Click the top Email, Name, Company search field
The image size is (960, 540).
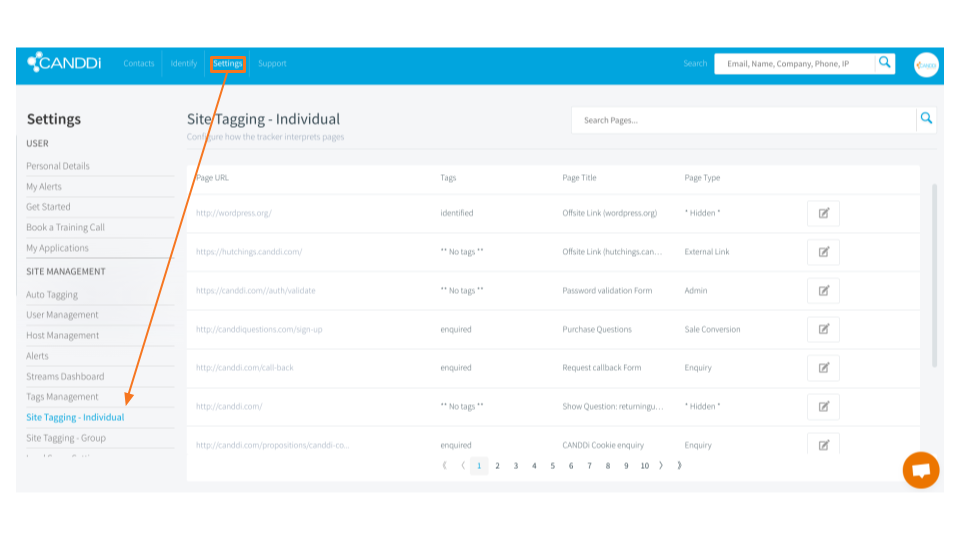point(795,64)
